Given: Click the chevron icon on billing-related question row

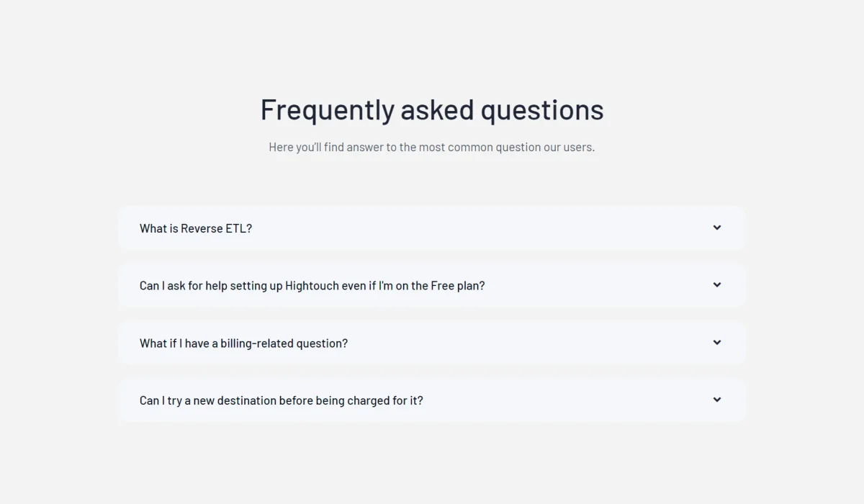Looking at the screenshot, I should tap(716, 343).
